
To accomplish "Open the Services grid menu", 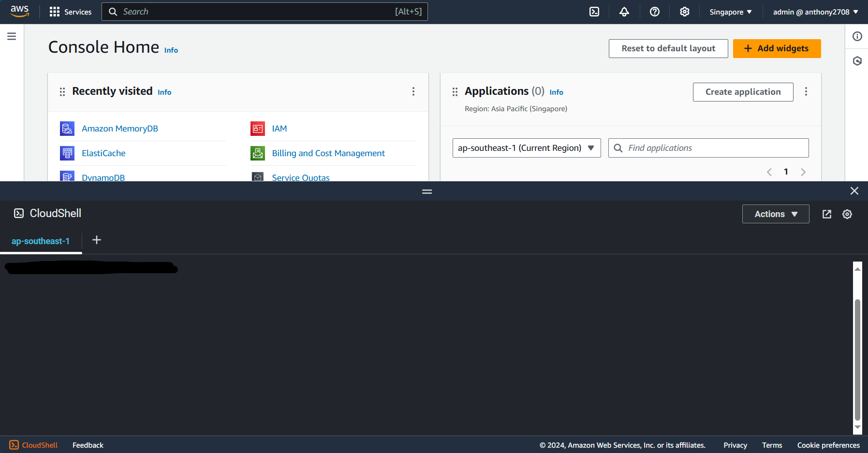I will [71, 12].
